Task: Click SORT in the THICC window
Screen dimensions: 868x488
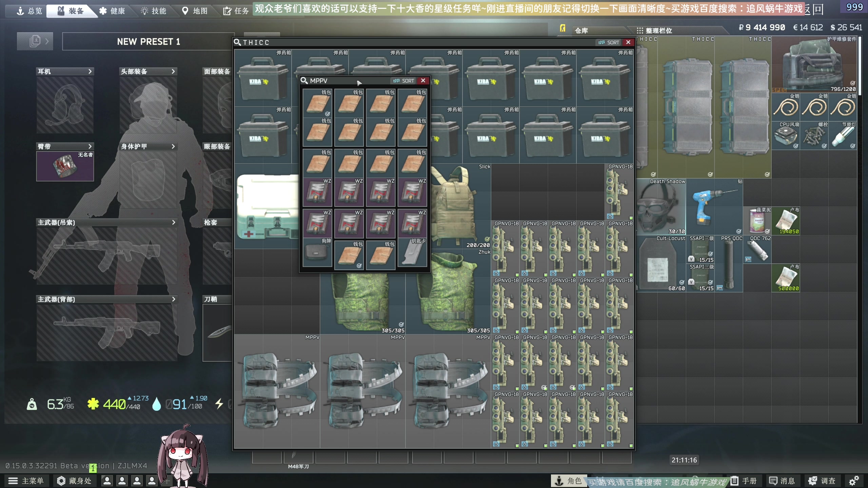Action: point(609,42)
